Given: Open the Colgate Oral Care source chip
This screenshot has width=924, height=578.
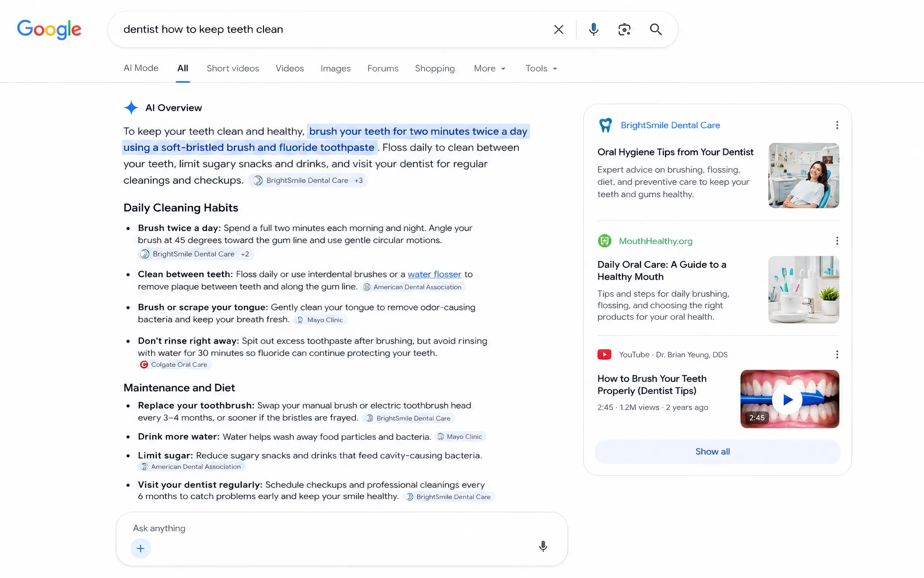Looking at the screenshot, I should click(174, 364).
